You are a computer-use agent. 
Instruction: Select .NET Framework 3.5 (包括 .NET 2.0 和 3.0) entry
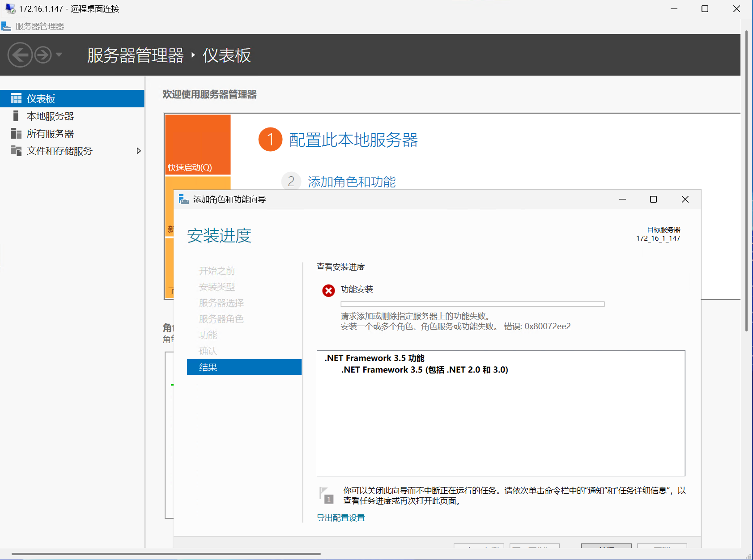click(425, 370)
